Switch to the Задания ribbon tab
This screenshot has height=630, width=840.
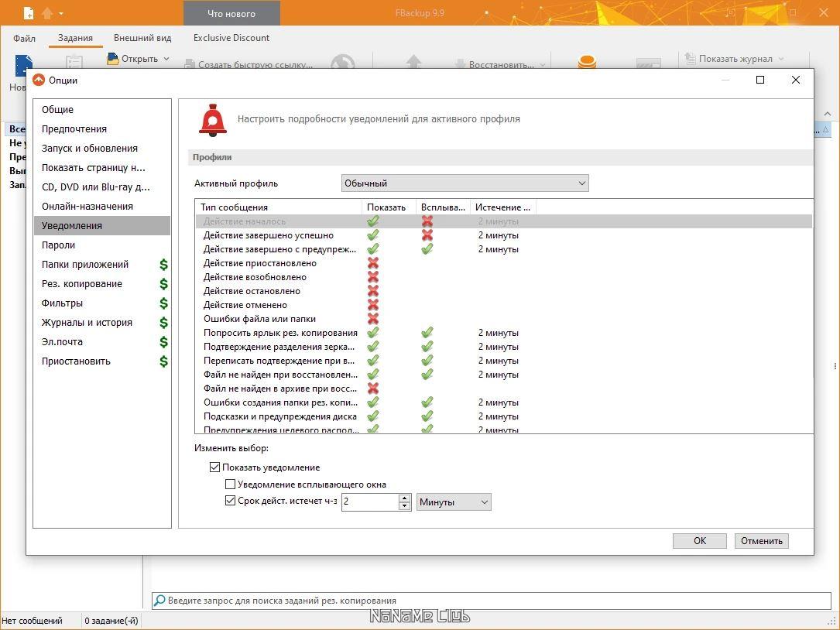click(x=76, y=38)
